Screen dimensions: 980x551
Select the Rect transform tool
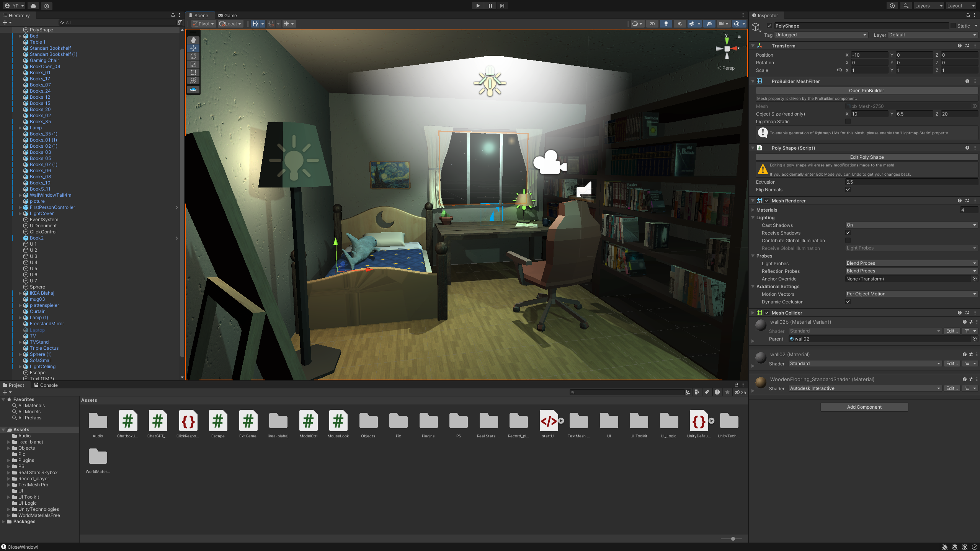(x=193, y=72)
